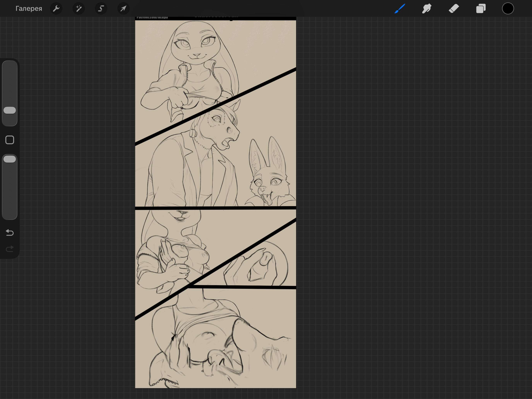
Task: Activate the Transform arrow tool
Action: 123,9
